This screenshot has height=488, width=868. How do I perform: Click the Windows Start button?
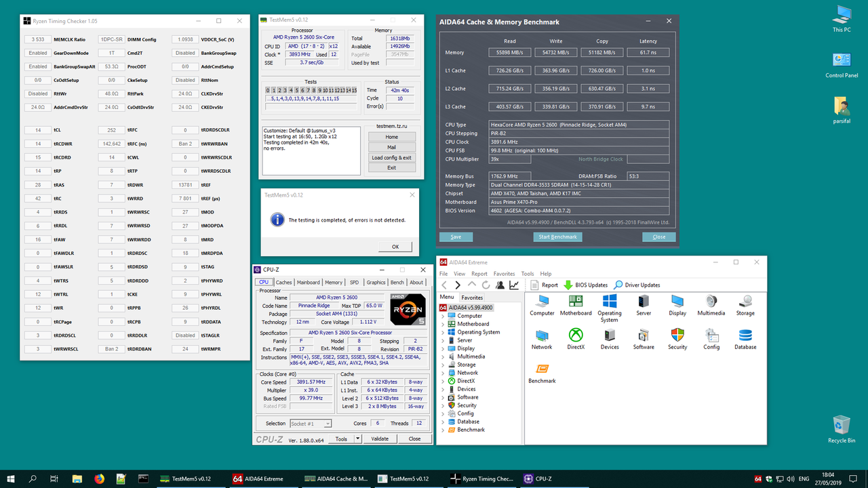10,479
